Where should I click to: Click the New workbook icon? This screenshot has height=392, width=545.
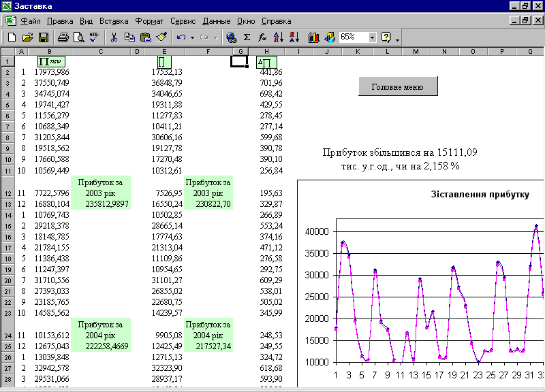point(12,37)
